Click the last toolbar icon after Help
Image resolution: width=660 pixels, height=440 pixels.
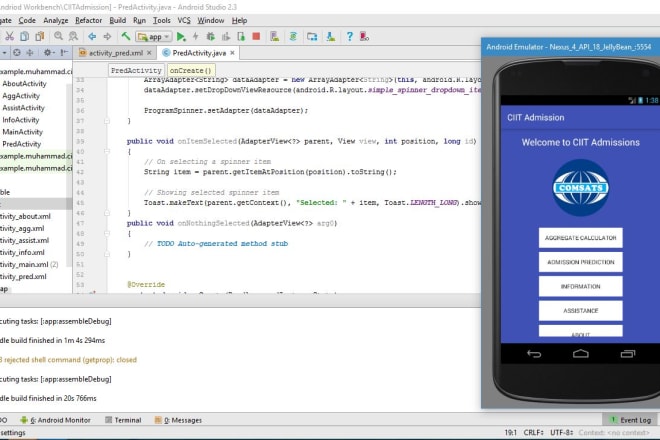tap(365, 37)
